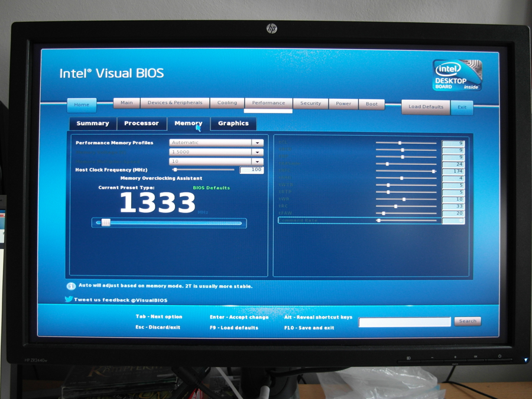
Task: Click the 'Alt - Reveal shortcut keys' hint
Action: (x=318, y=317)
